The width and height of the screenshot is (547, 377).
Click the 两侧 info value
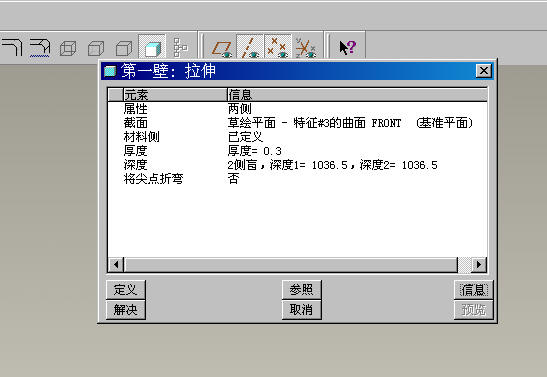coord(239,109)
